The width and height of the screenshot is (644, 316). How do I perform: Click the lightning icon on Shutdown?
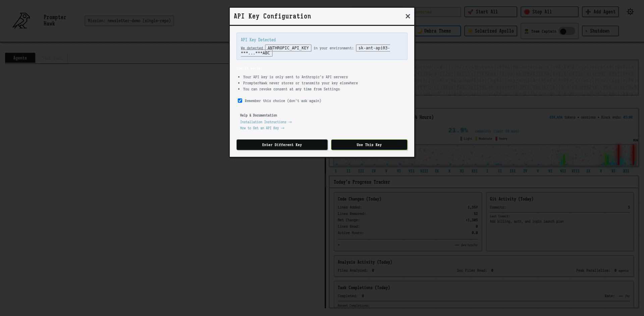587,31
